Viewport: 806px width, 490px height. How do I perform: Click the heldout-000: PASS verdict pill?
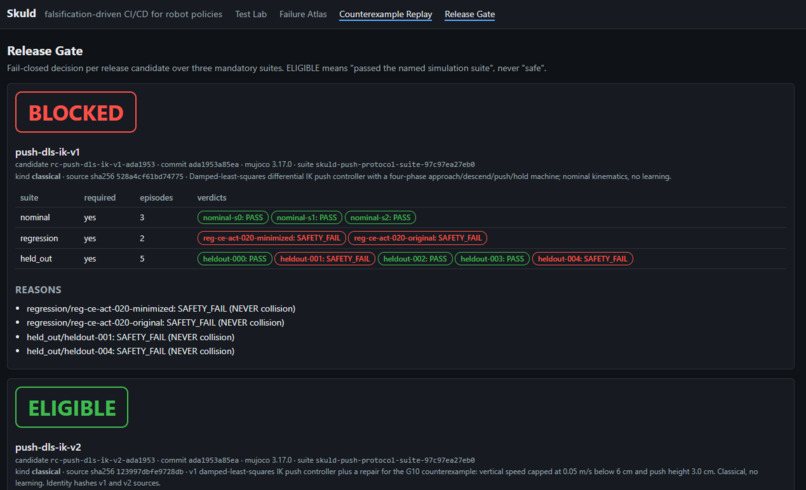[235, 259]
